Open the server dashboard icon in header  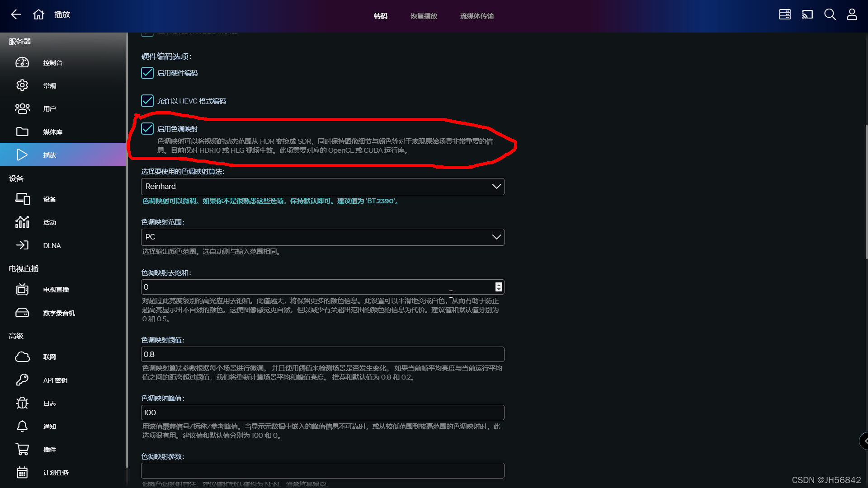[x=785, y=14]
